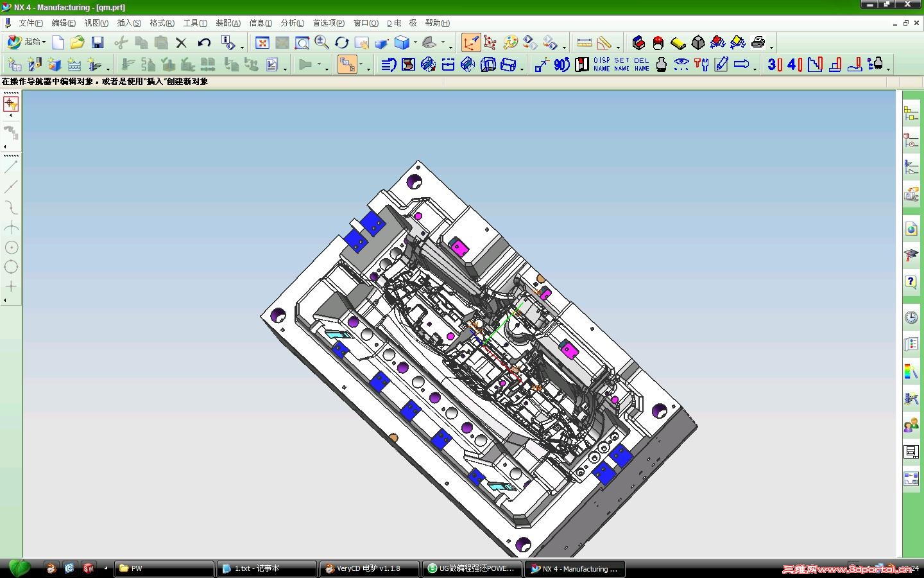Switch to the PW folder taskbar button
The height and width of the screenshot is (578, 924).
164,568
